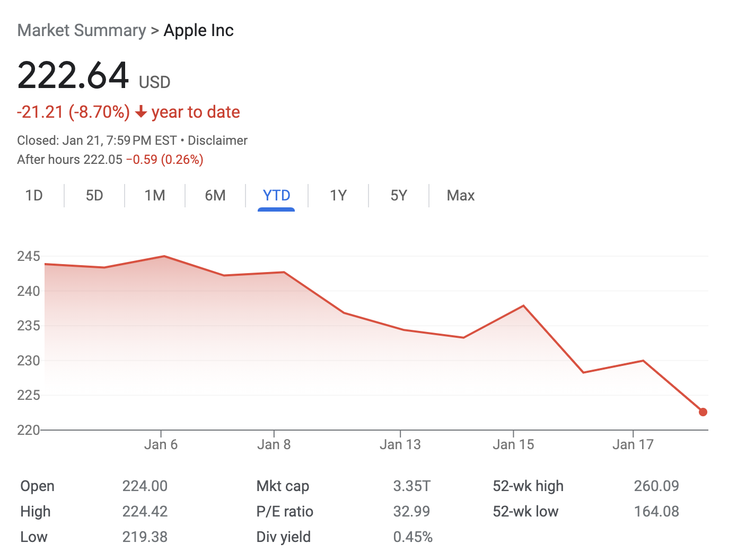
Task: Switch to the 5D time range tab
Action: pos(94,195)
